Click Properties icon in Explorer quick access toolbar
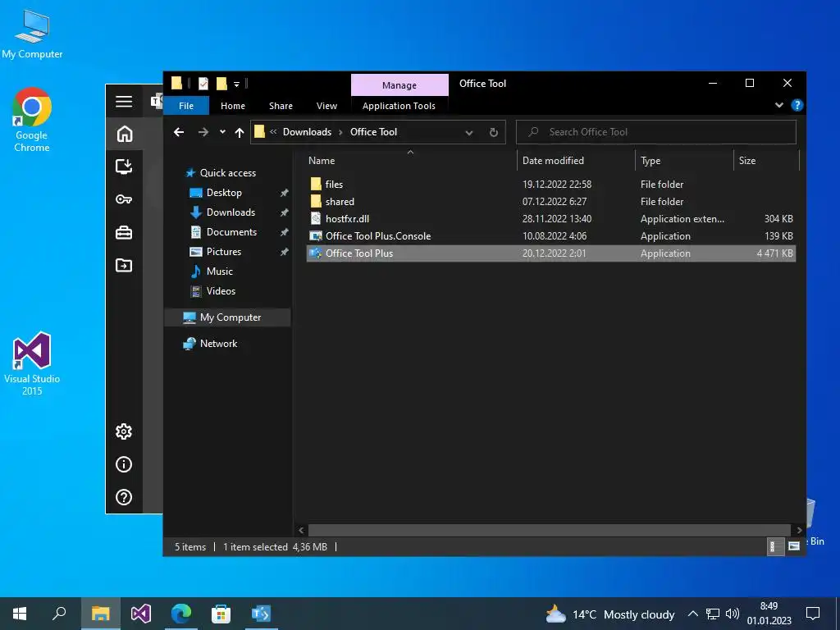 coord(203,84)
